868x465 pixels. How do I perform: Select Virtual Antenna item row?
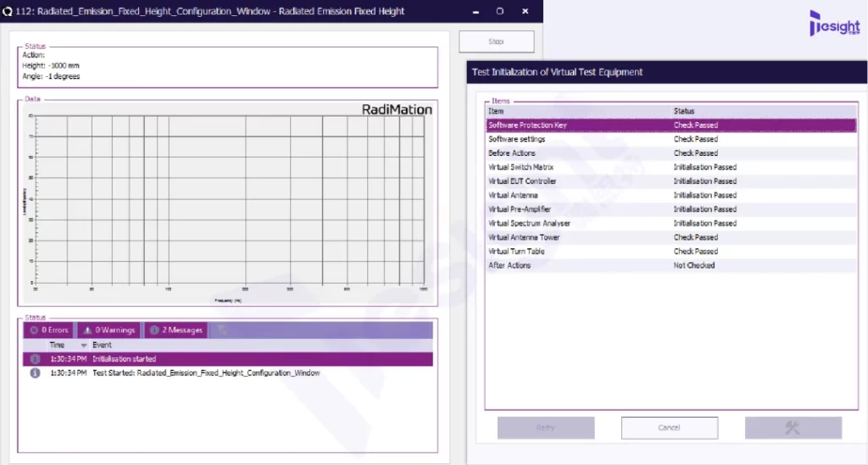pos(671,195)
